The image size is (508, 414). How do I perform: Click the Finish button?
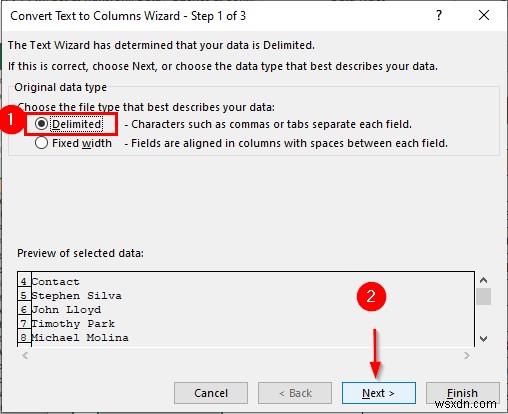[462, 393]
